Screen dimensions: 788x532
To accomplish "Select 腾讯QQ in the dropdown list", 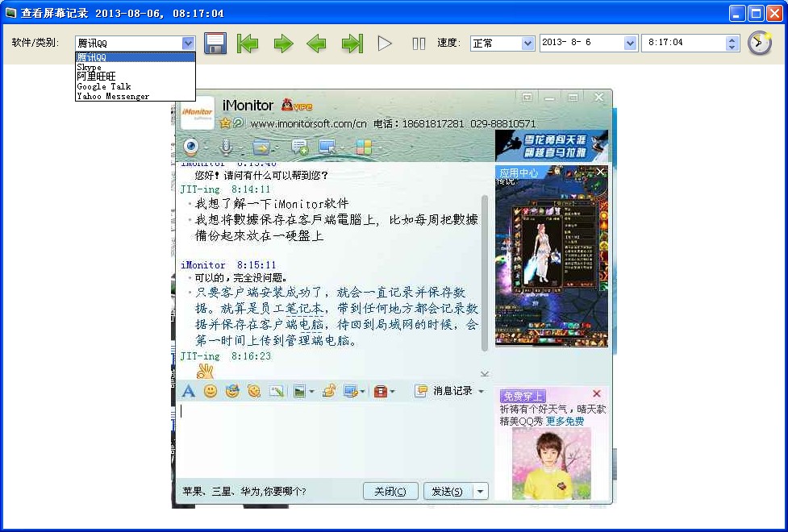I will point(136,57).
